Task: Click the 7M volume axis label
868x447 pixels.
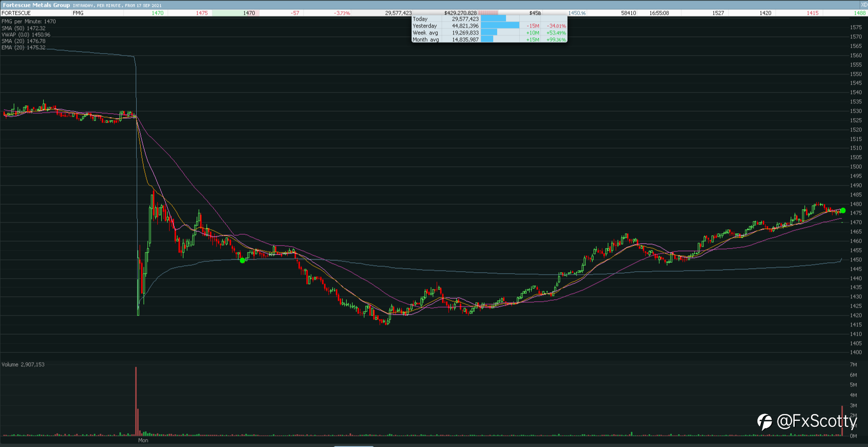Action: (x=853, y=365)
